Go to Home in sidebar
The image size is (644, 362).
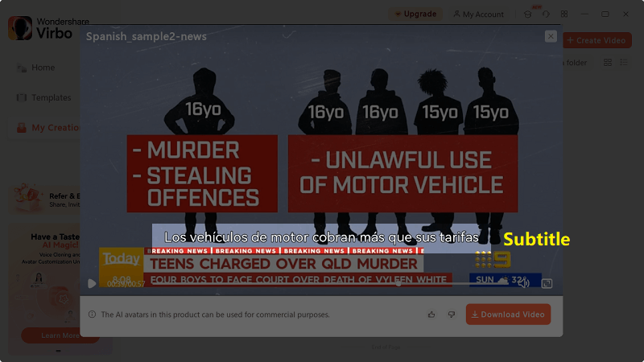click(x=43, y=68)
